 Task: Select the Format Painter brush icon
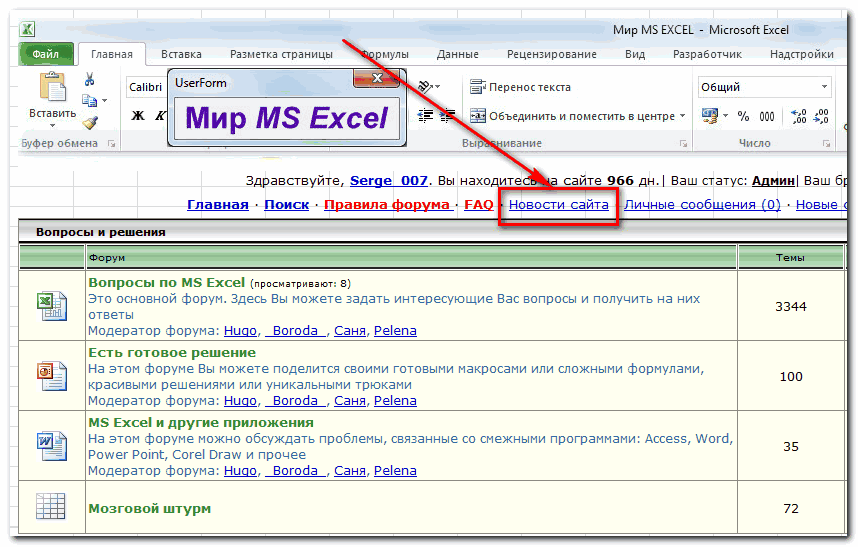click(90, 122)
